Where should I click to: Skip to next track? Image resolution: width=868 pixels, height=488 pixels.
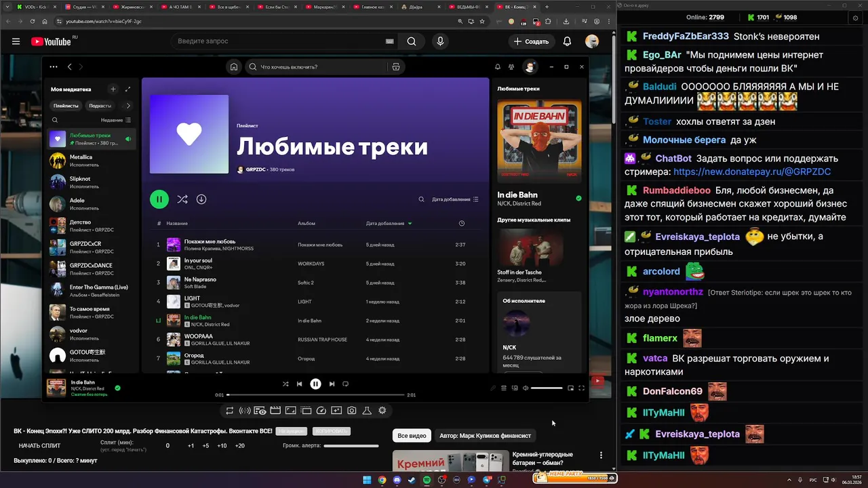[x=332, y=384]
